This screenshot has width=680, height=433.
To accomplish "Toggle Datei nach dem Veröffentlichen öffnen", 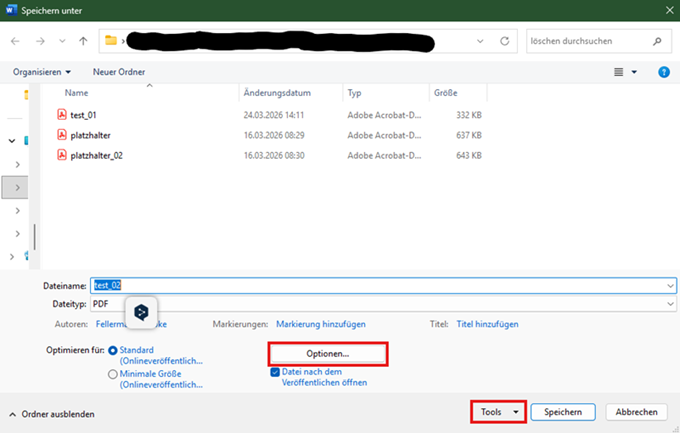I will (x=275, y=371).
